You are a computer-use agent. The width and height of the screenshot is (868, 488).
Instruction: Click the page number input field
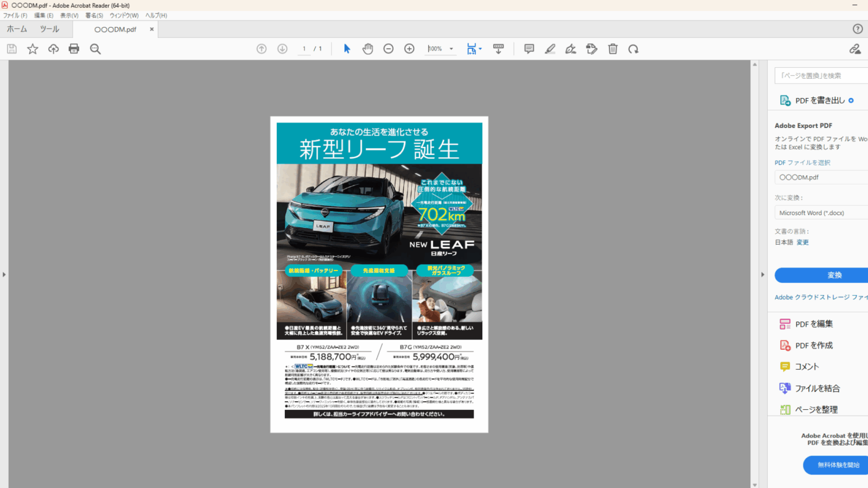pyautogui.click(x=304, y=49)
